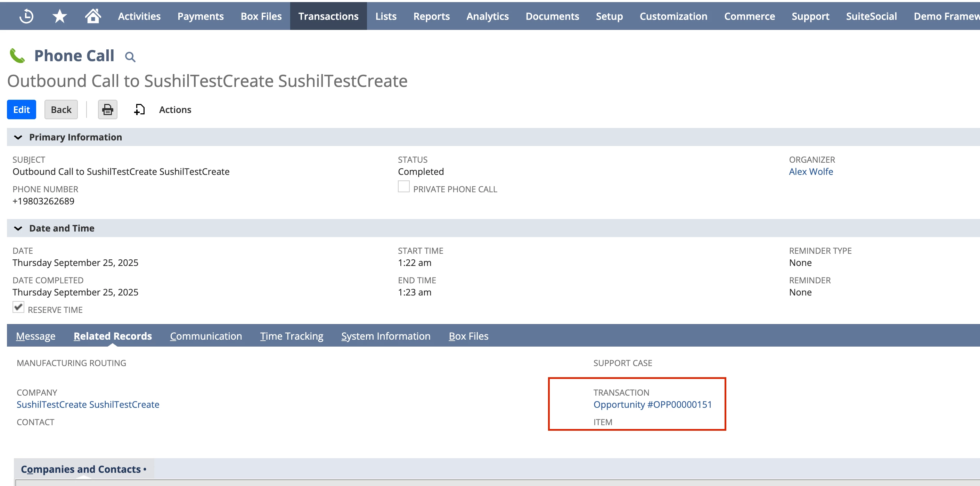The width and height of the screenshot is (980, 486).
Task: Click the Print icon button
Action: (108, 110)
